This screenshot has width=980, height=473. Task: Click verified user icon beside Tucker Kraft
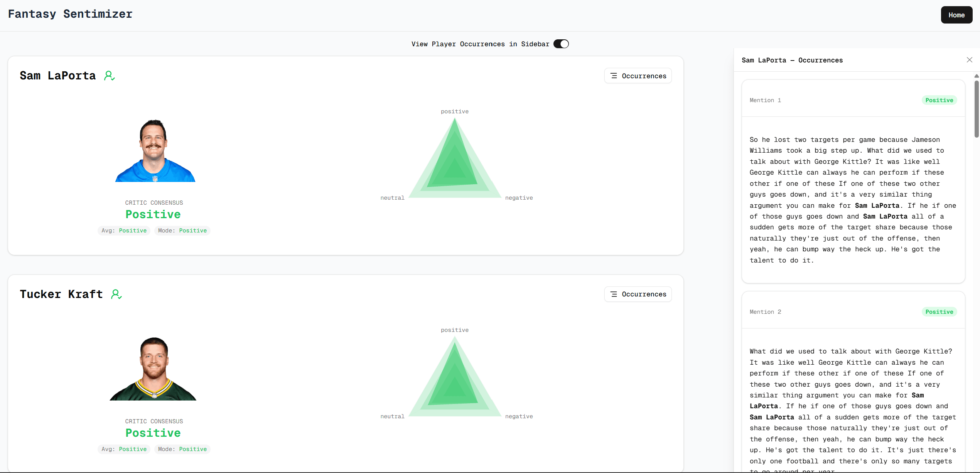(x=116, y=294)
